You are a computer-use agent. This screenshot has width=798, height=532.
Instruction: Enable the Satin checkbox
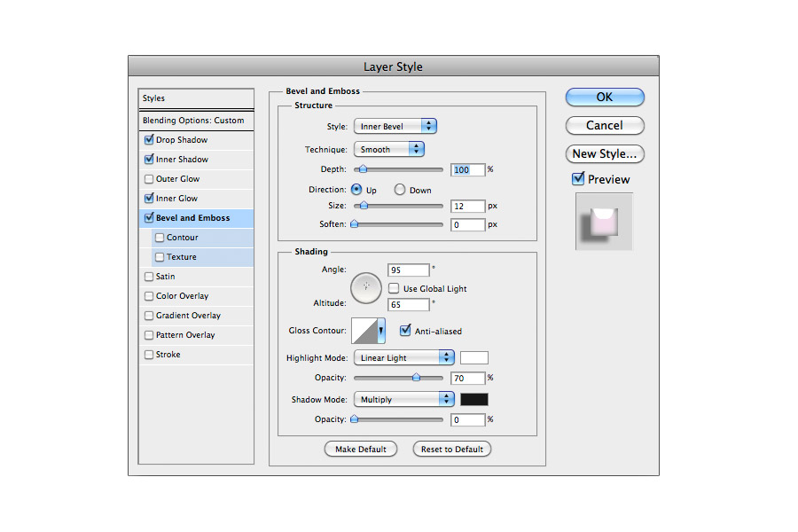click(149, 277)
